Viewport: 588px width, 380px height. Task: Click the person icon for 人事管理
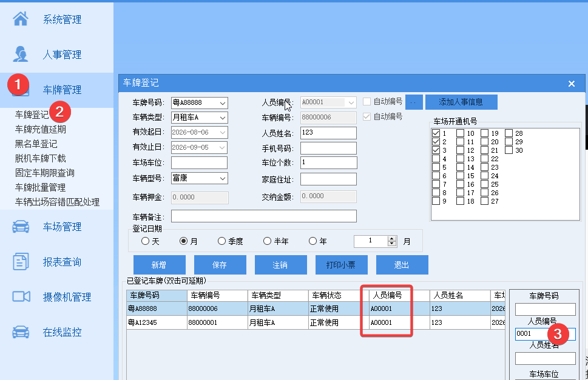20,54
